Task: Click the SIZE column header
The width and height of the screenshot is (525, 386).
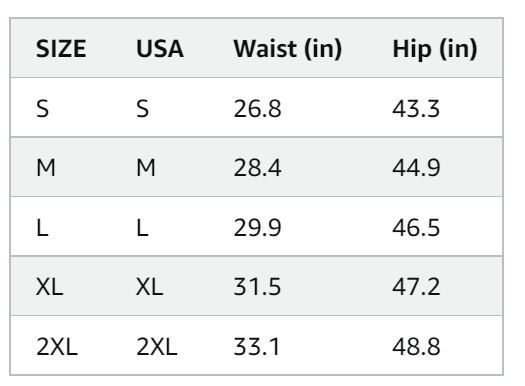Action: point(61,49)
